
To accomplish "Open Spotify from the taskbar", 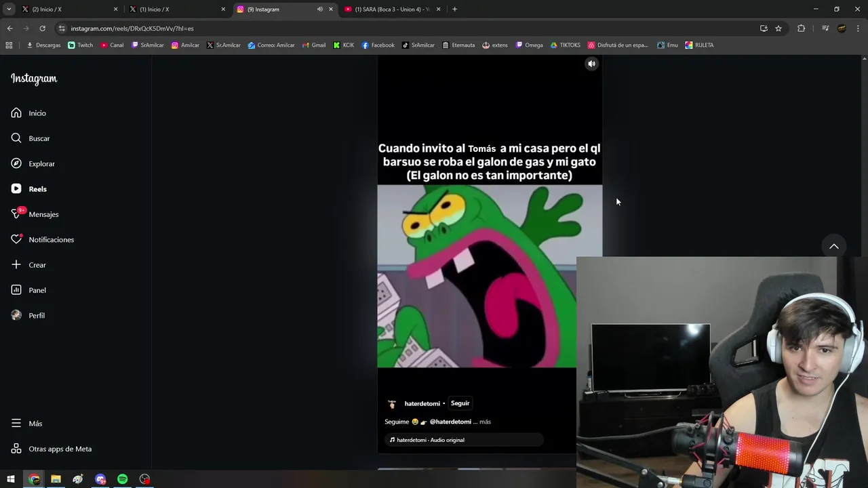I will point(122,479).
